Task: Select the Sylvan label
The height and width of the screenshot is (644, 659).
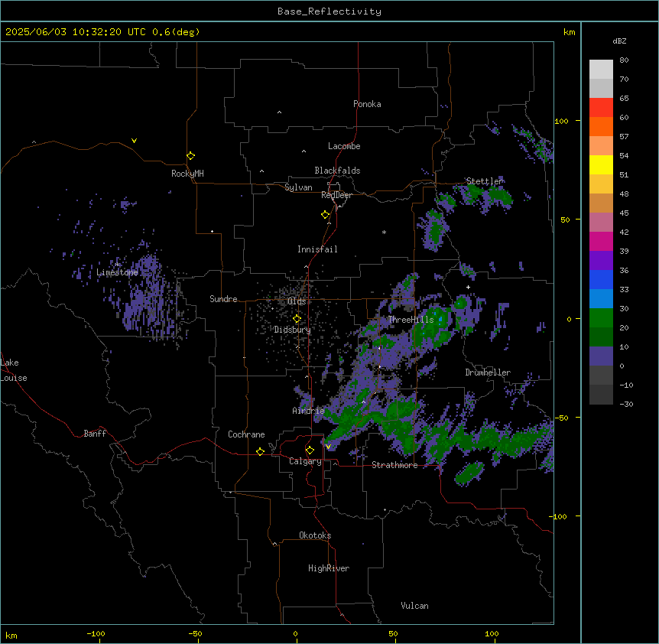Action: point(298,187)
